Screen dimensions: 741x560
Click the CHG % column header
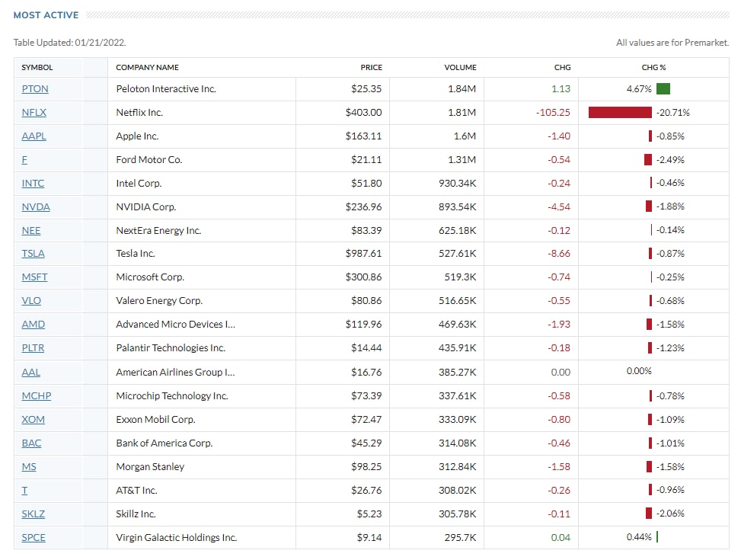point(653,68)
